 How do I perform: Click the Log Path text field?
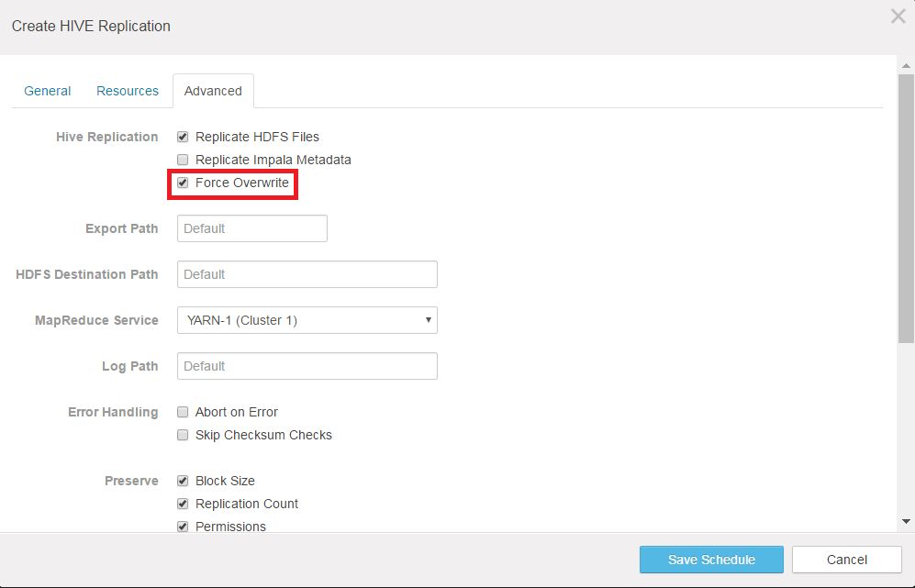coord(307,366)
